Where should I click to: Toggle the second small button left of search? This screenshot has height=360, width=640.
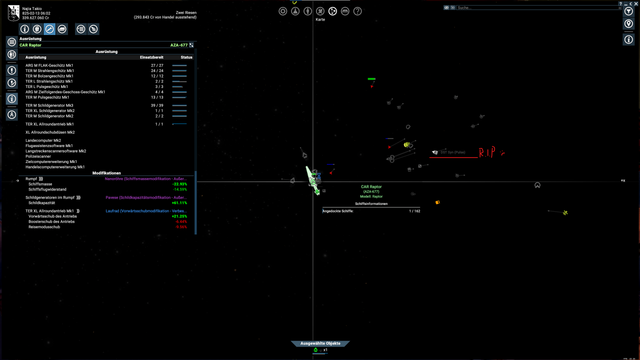453,8
